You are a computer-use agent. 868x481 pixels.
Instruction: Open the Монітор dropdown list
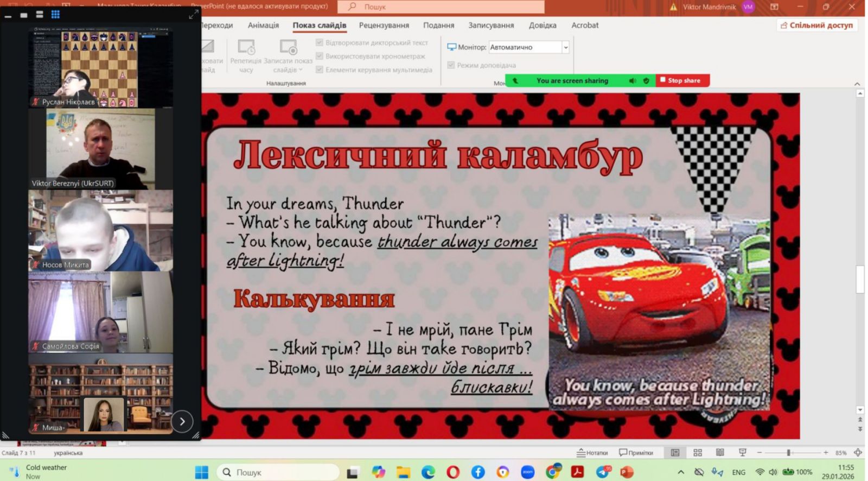(565, 47)
